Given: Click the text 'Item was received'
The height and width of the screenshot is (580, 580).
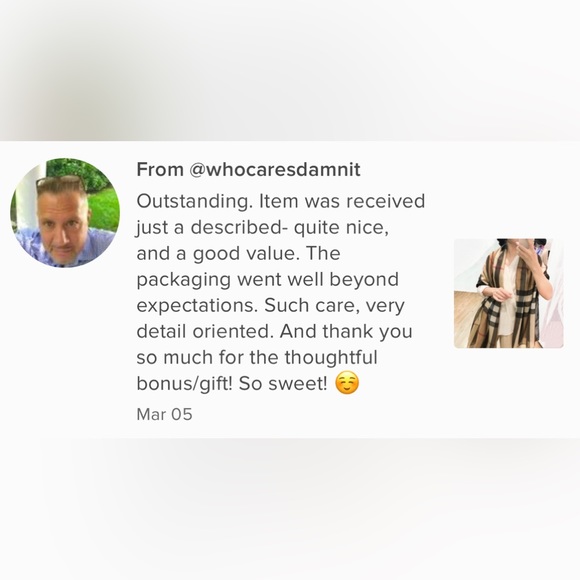Looking at the screenshot, I should (342, 201).
